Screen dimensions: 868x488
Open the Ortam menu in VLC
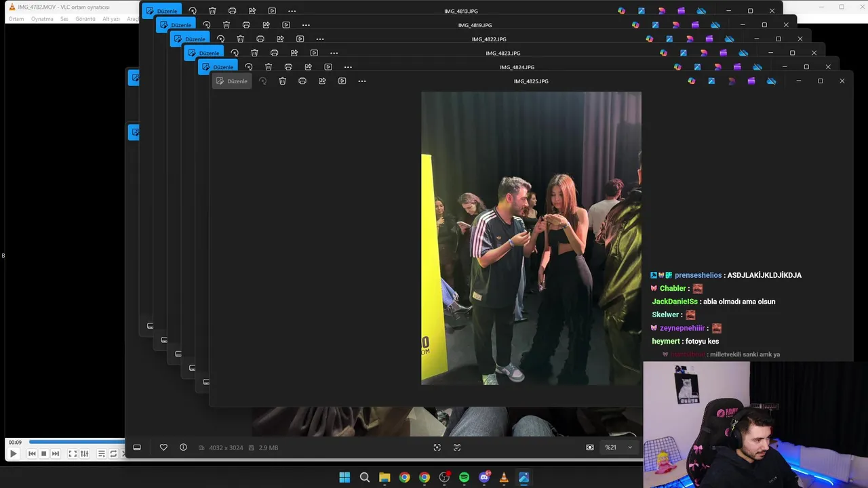point(16,19)
